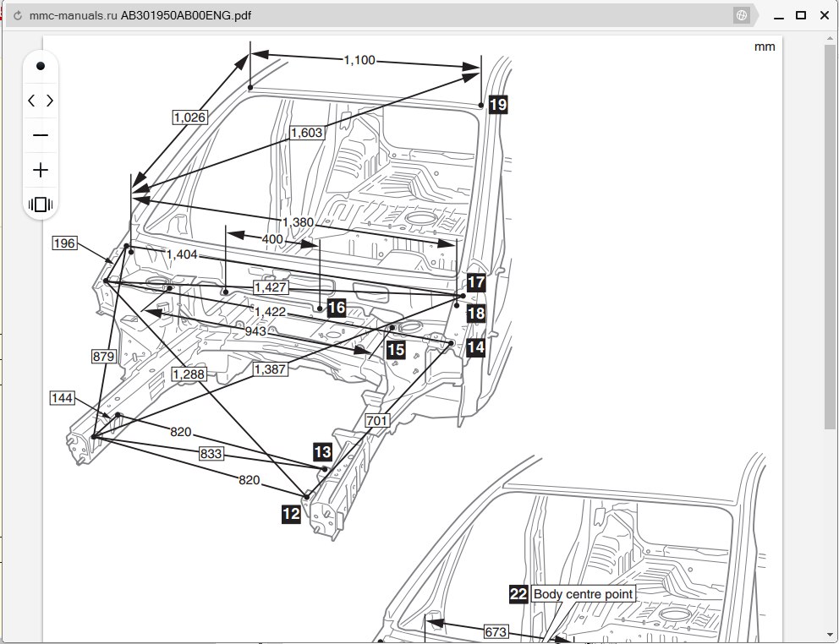Click reference point marker 12
The image size is (839, 644).
coord(291,513)
